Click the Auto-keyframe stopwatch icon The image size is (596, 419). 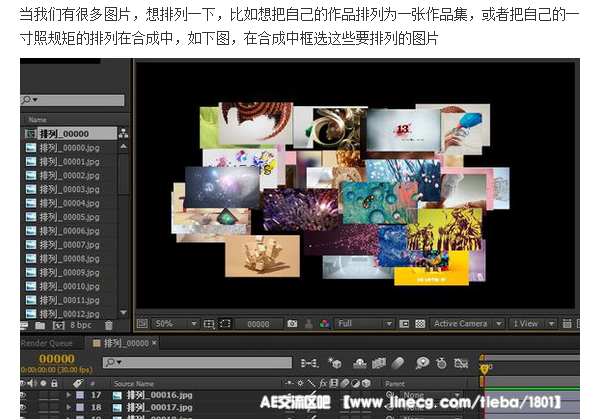pos(441,363)
